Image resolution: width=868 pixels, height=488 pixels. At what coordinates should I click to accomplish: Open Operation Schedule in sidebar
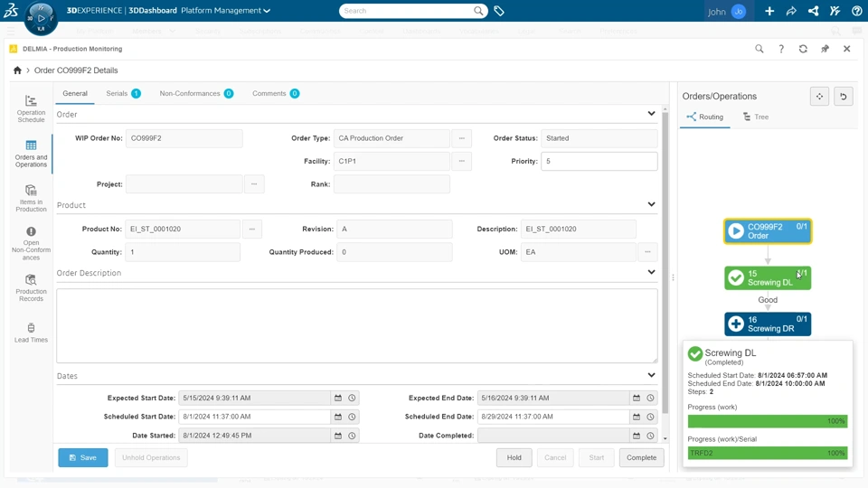[x=31, y=108]
